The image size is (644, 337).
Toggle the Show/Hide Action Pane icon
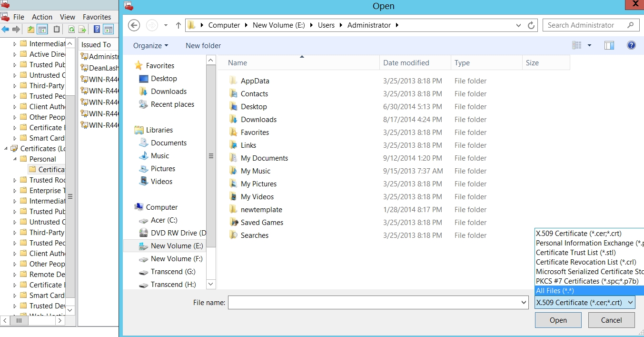(109, 30)
